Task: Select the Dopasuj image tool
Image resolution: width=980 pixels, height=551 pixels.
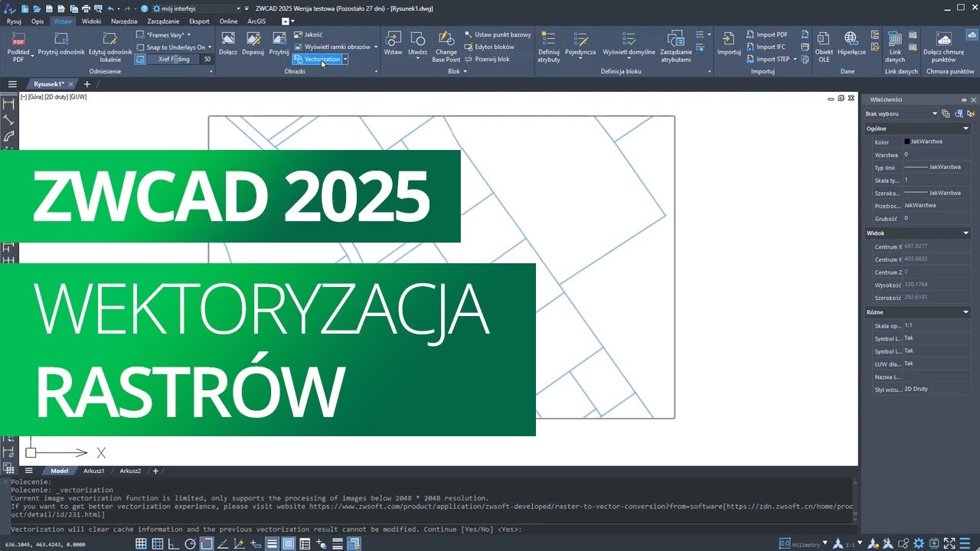Action: [x=253, y=44]
